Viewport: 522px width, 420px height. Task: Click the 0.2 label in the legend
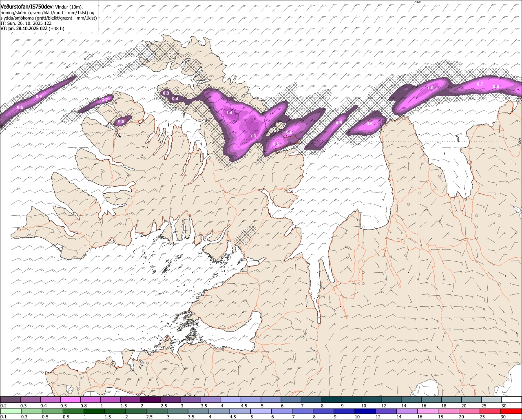pyautogui.click(x=4, y=406)
